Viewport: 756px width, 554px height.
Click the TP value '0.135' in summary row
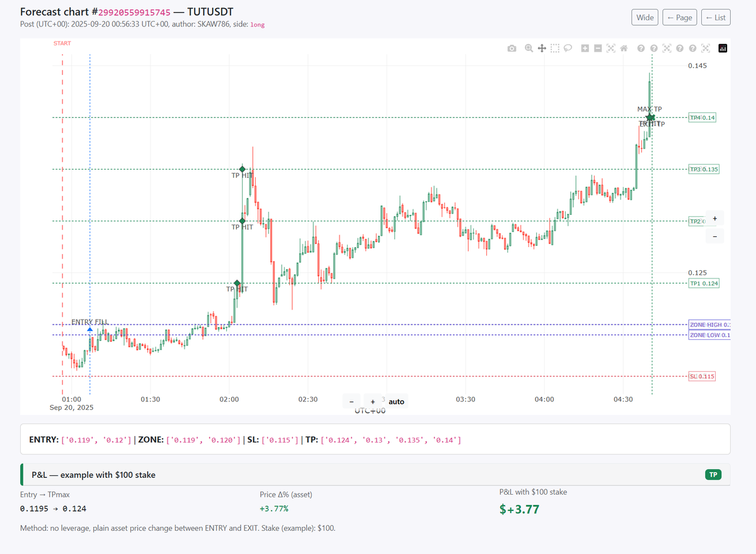pyautogui.click(x=407, y=439)
